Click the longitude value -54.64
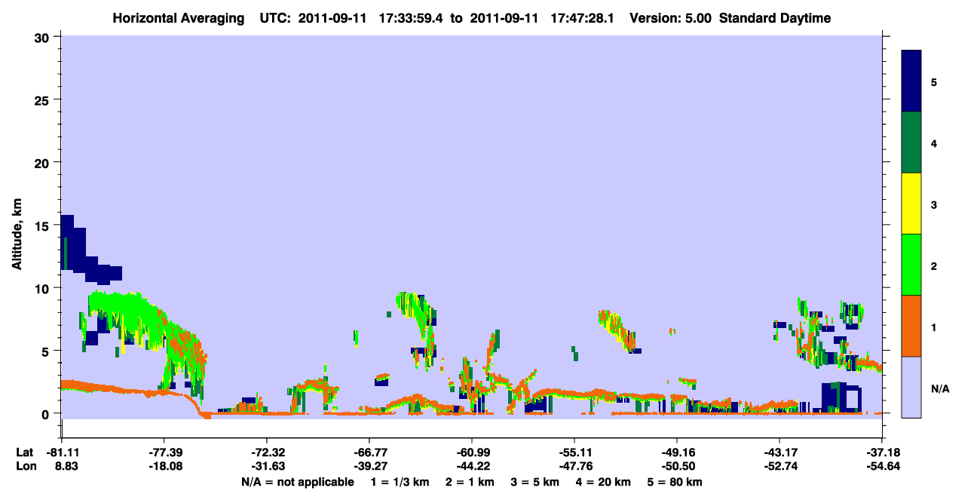 [x=882, y=467]
